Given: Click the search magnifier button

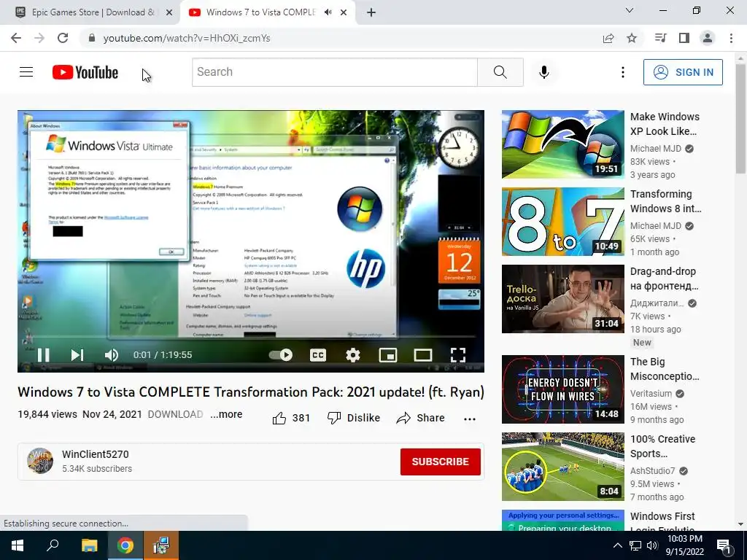Looking at the screenshot, I should tap(500, 72).
